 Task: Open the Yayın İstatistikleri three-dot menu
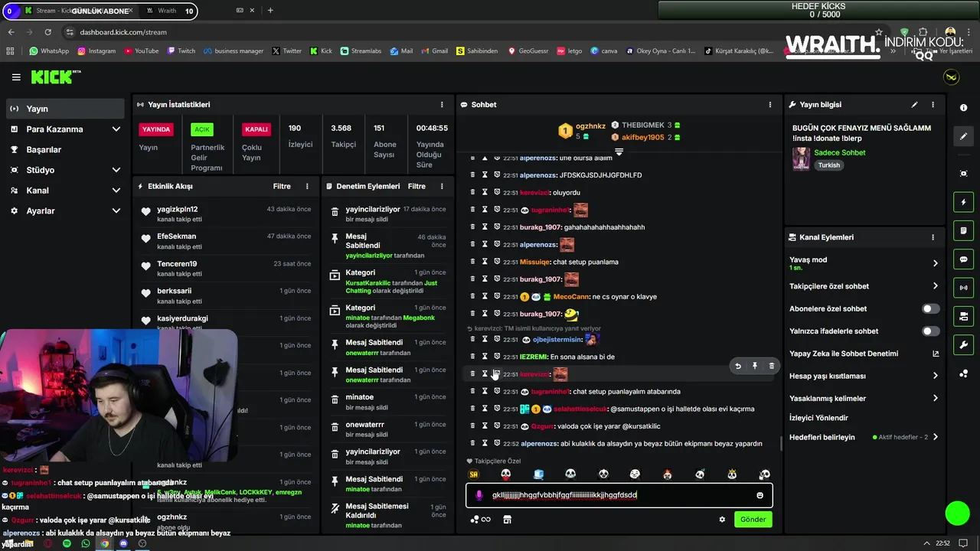coord(442,105)
